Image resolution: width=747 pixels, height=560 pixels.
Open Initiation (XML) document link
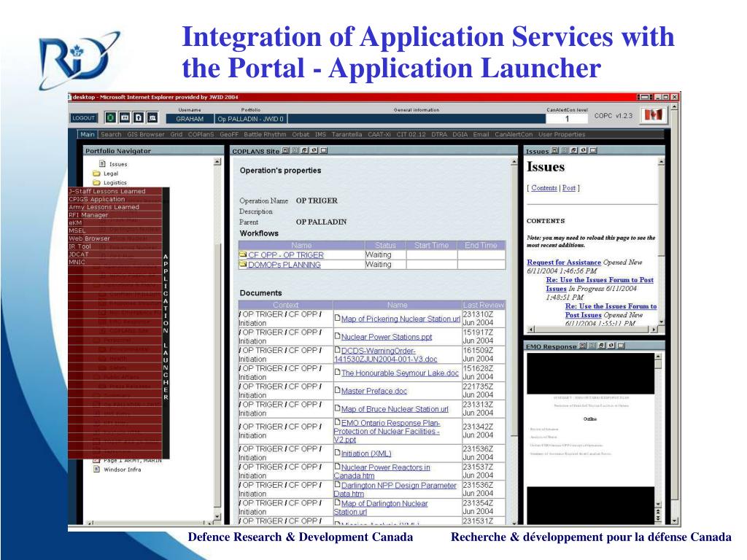[x=366, y=454]
